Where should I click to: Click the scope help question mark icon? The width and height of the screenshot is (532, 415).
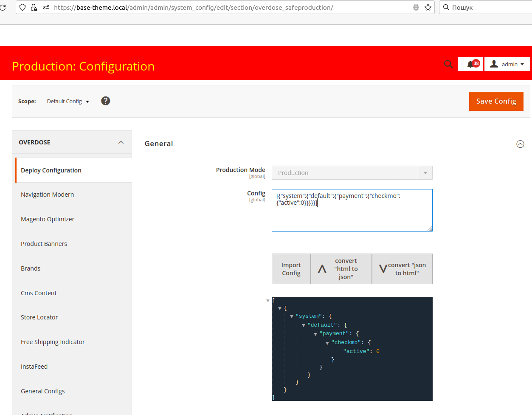click(x=106, y=101)
